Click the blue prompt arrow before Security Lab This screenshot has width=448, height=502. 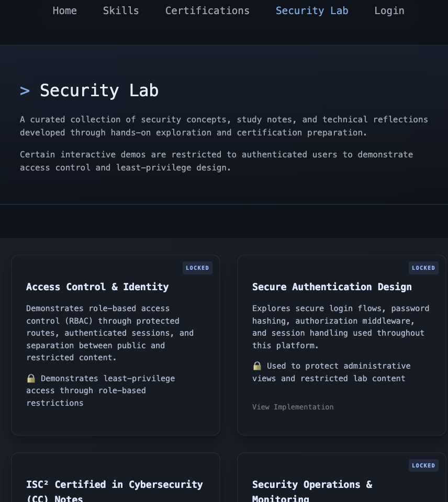(25, 91)
